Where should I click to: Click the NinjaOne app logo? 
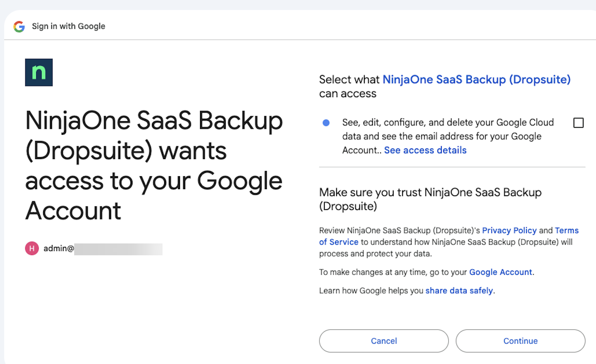[x=39, y=72]
